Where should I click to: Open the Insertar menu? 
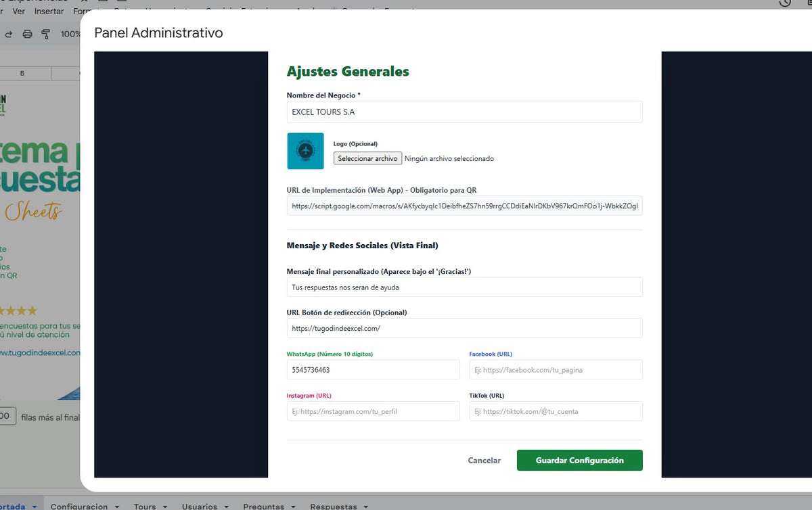point(49,11)
